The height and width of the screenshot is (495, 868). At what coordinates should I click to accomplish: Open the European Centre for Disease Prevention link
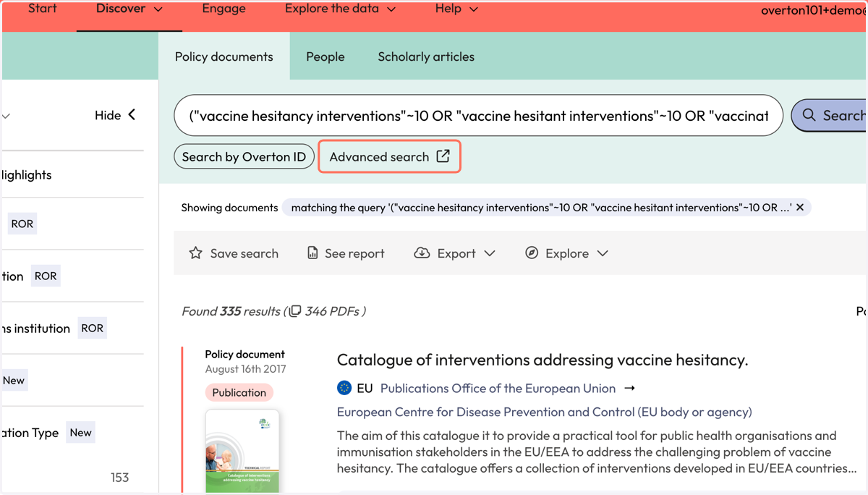545,412
